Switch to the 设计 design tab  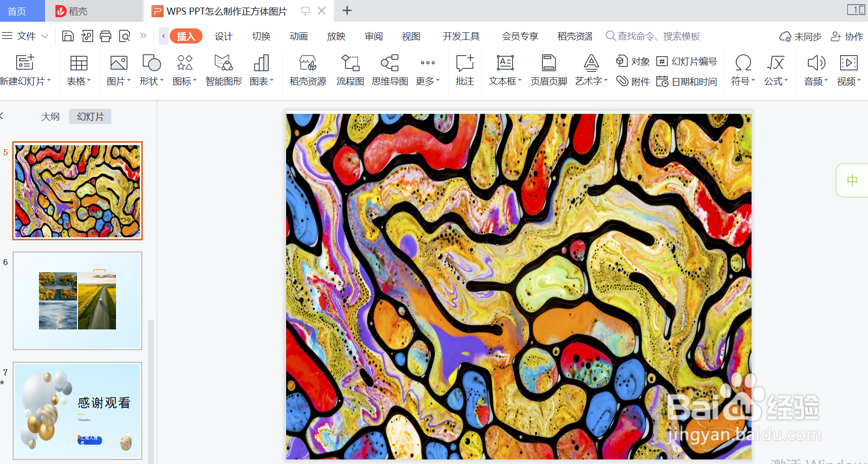[223, 36]
